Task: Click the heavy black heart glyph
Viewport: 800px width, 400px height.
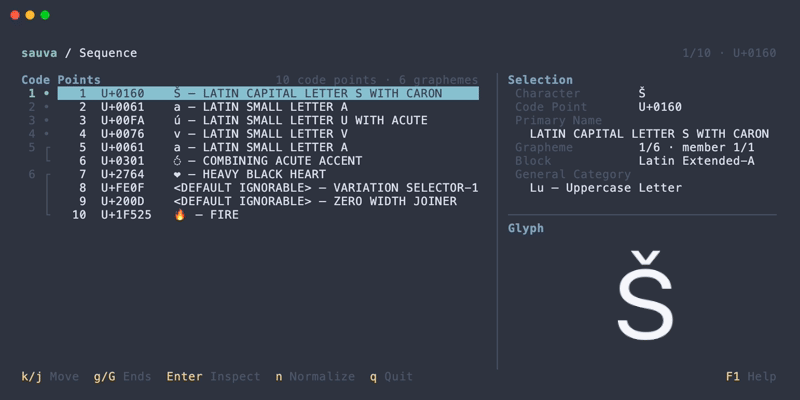Action: tap(177, 174)
